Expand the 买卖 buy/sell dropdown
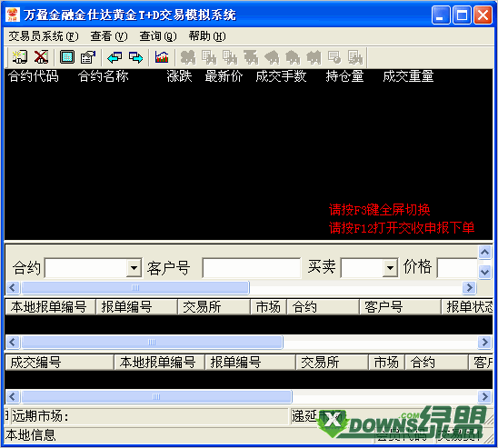Image resolution: width=498 pixels, height=448 pixels. [x=390, y=268]
